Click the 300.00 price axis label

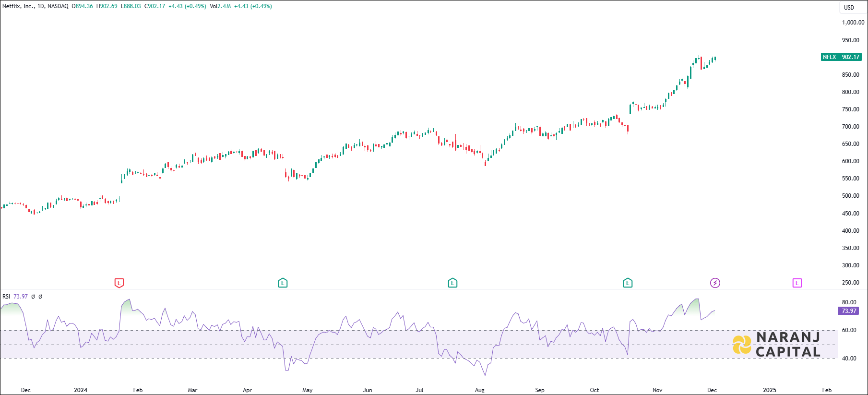(x=851, y=265)
